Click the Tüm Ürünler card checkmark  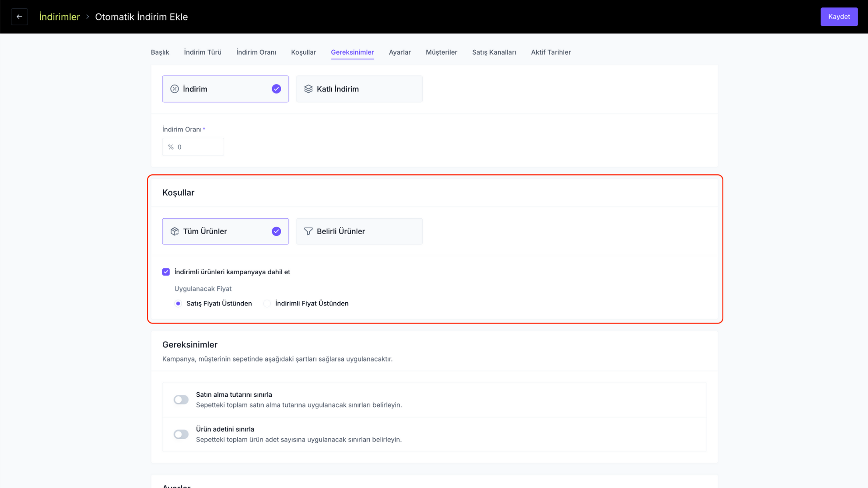coord(276,231)
